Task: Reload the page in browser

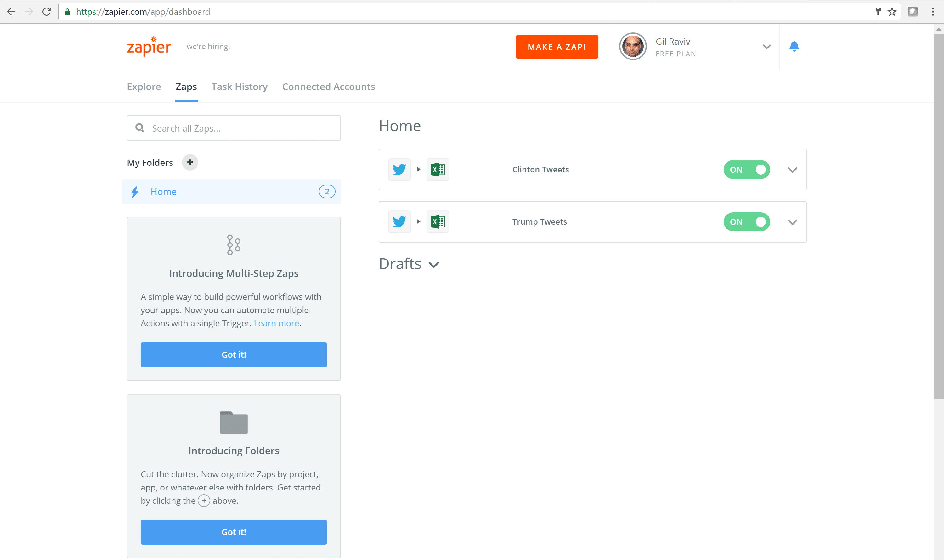Action: (47, 12)
